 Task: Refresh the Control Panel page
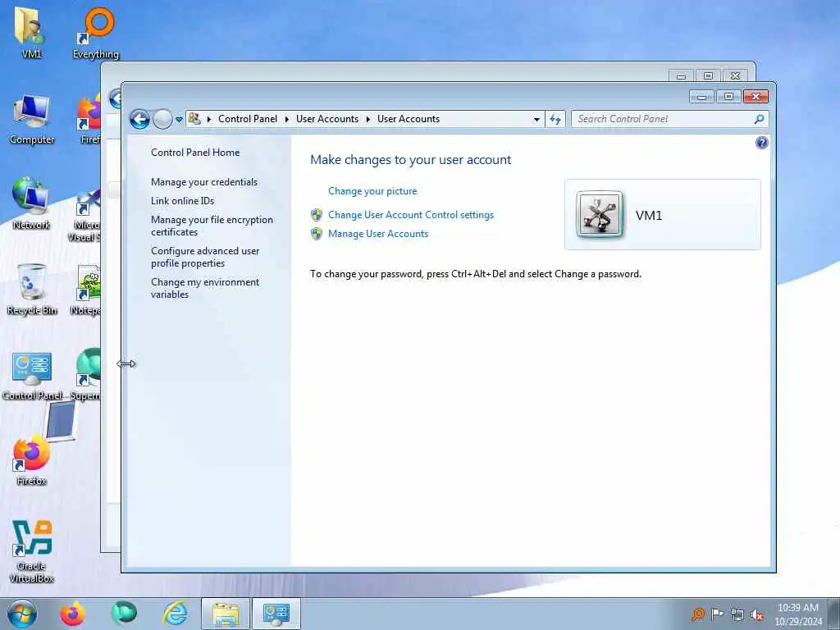(555, 120)
